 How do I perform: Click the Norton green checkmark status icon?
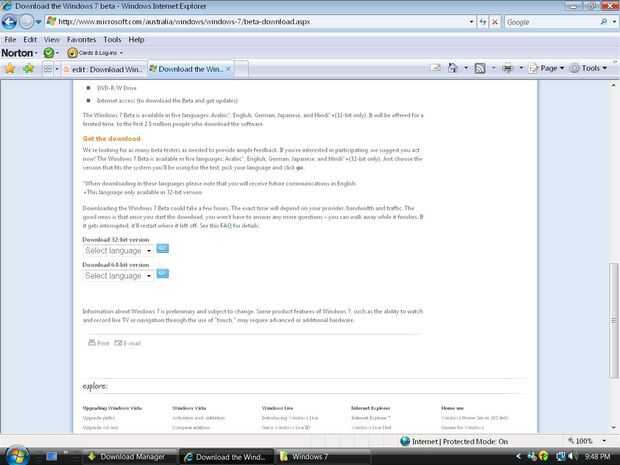[49, 53]
